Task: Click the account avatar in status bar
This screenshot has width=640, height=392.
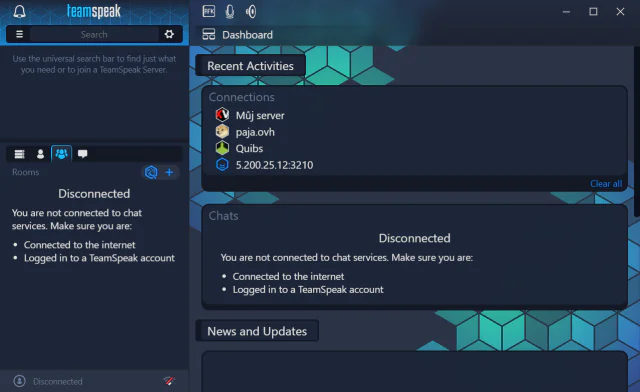Action: [19, 381]
